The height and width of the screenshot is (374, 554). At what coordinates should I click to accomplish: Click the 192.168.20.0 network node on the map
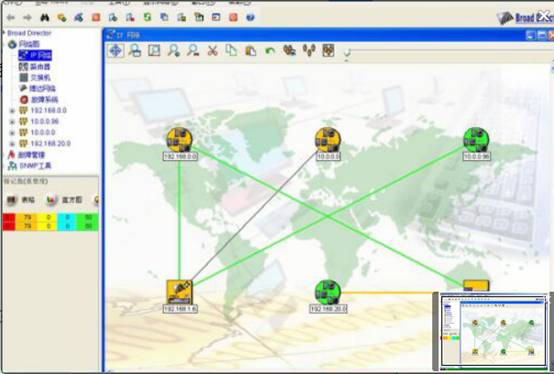coord(328,292)
